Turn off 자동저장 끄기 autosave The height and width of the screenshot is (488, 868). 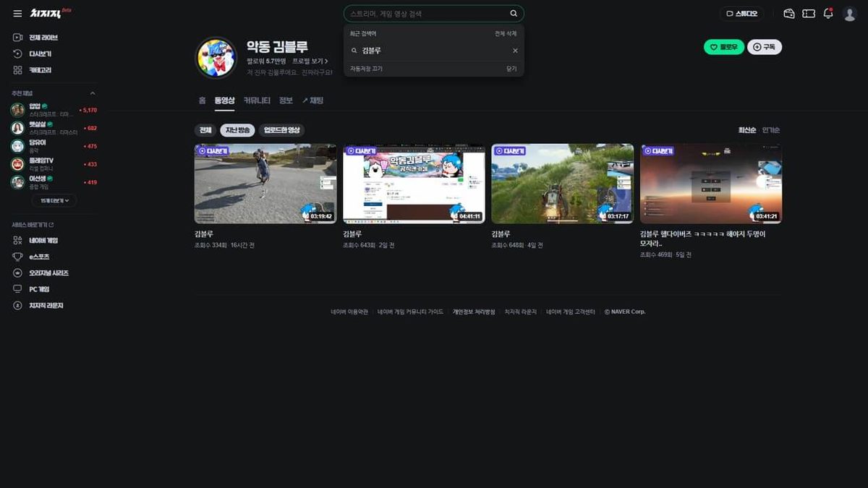(x=366, y=69)
